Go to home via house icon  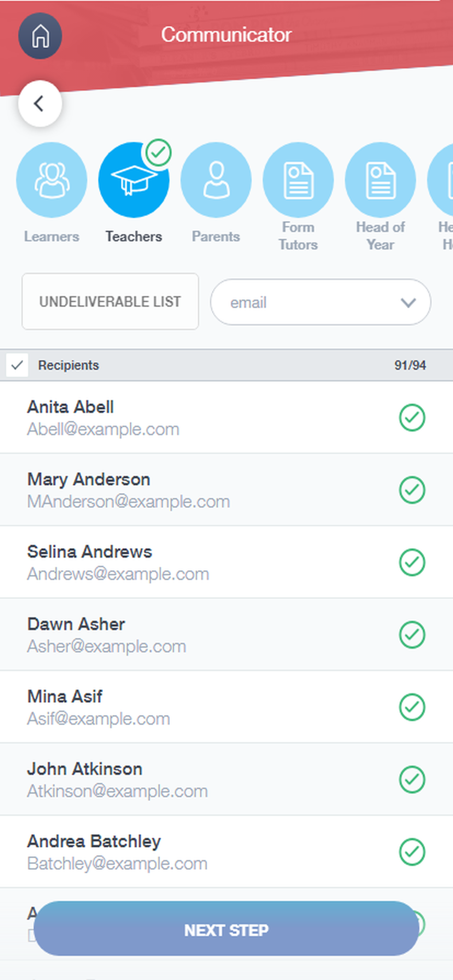coord(40,36)
